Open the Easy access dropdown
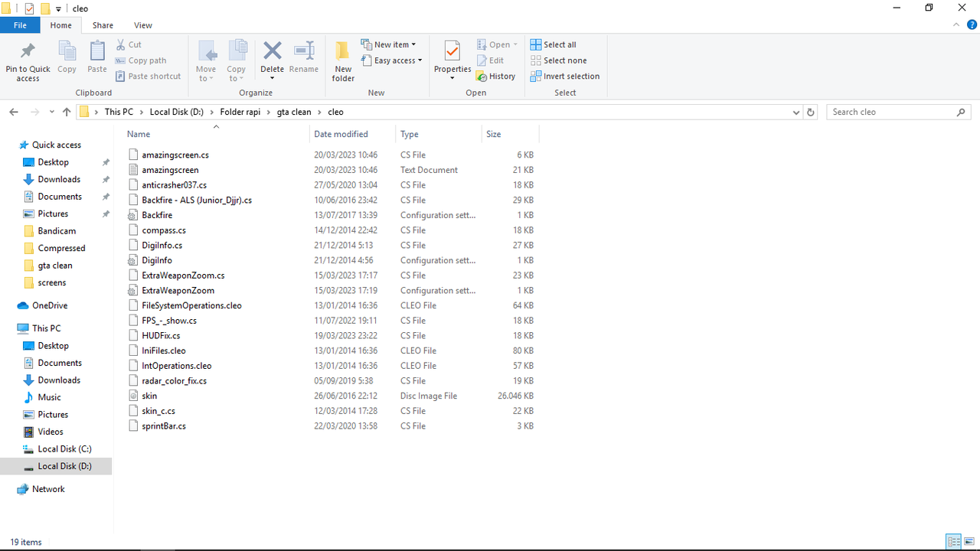980x551 pixels. 391,60
